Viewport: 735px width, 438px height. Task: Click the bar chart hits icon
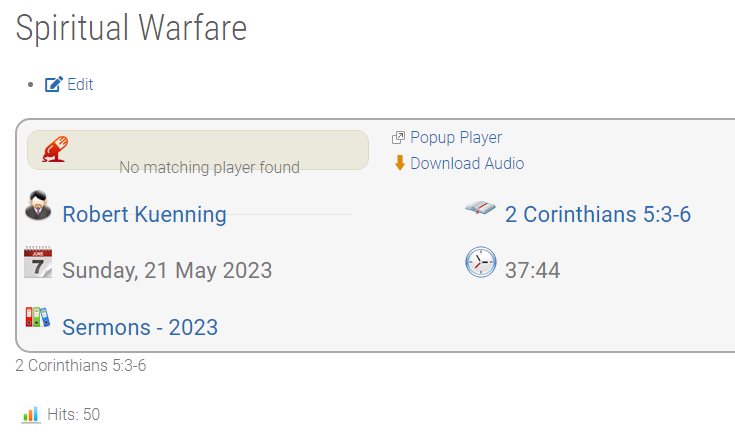click(31, 414)
